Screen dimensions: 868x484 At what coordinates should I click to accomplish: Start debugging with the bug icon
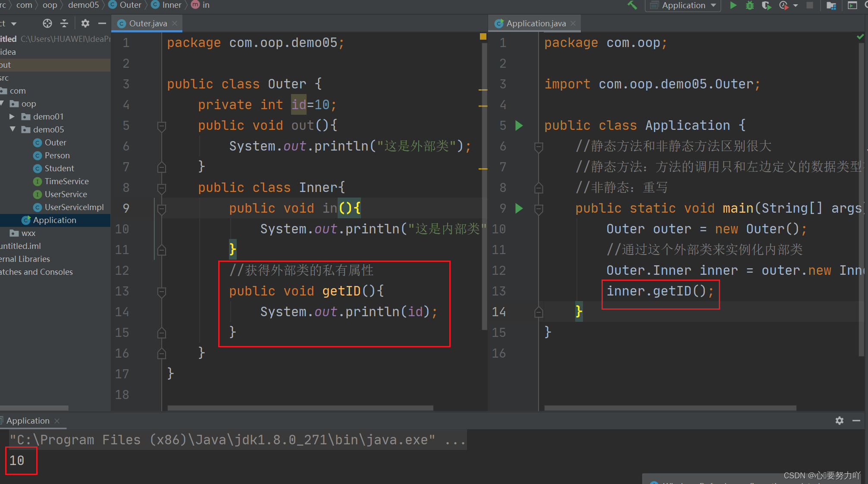[x=750, y=5]
